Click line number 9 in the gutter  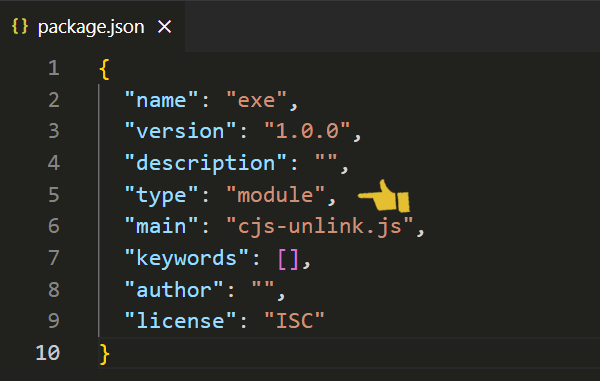[x=54, y=321]
